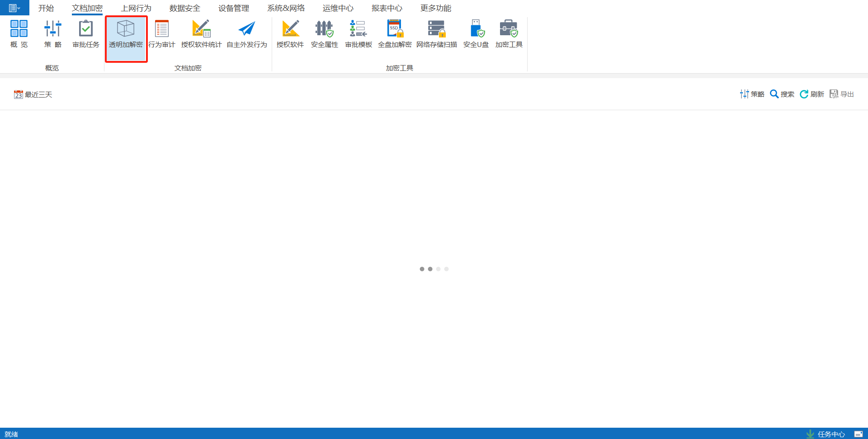
Task: Open 授权软件 in encryption tools
Action: [x=290, y=34]
